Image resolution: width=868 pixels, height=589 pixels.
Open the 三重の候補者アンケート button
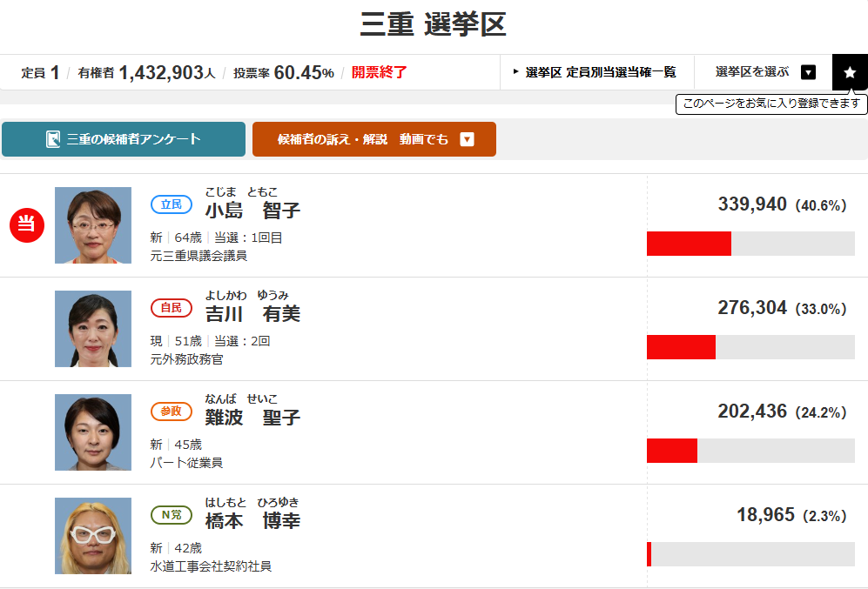pyautogui.click(x=124, y=139)
